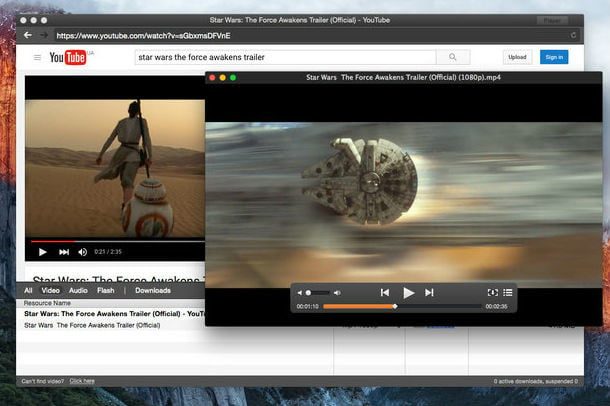Seek on the red YouTube progress bar

pos(117,242)
